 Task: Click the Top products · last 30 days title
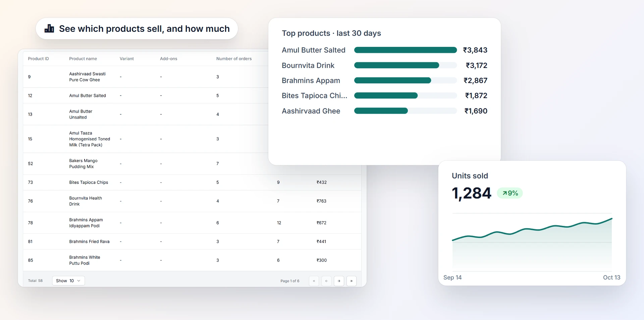pos(331,33)
